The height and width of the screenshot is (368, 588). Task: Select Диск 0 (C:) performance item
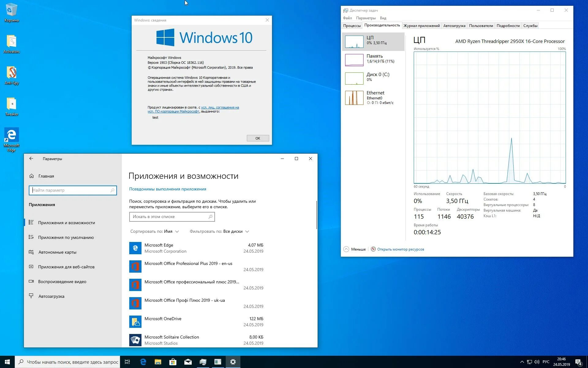pos(373,78)
